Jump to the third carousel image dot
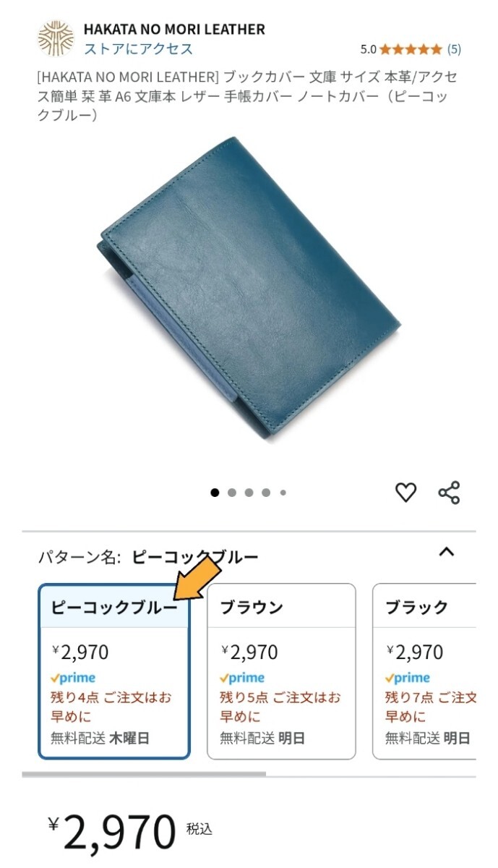This screenshot has height=868, width=498. (249, 493)
